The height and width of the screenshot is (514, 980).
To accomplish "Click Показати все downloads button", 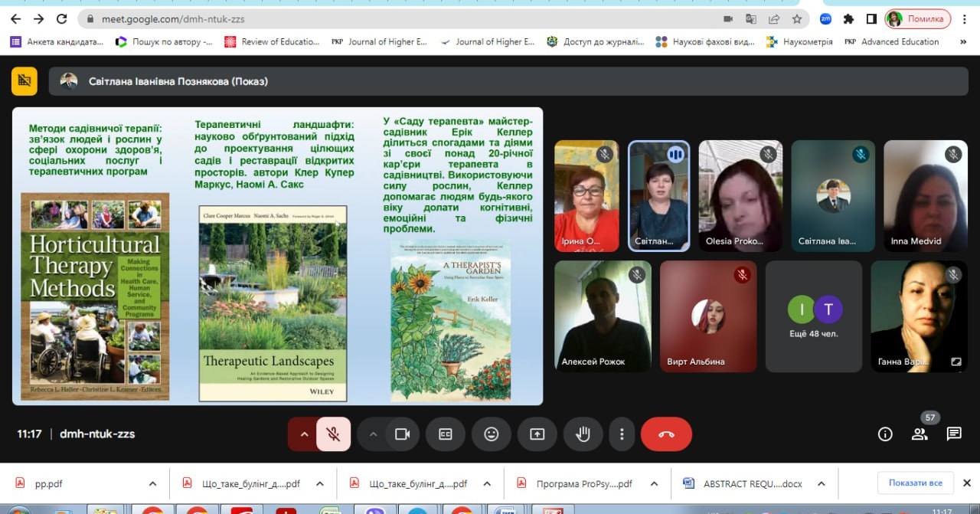I will (915, 483).
